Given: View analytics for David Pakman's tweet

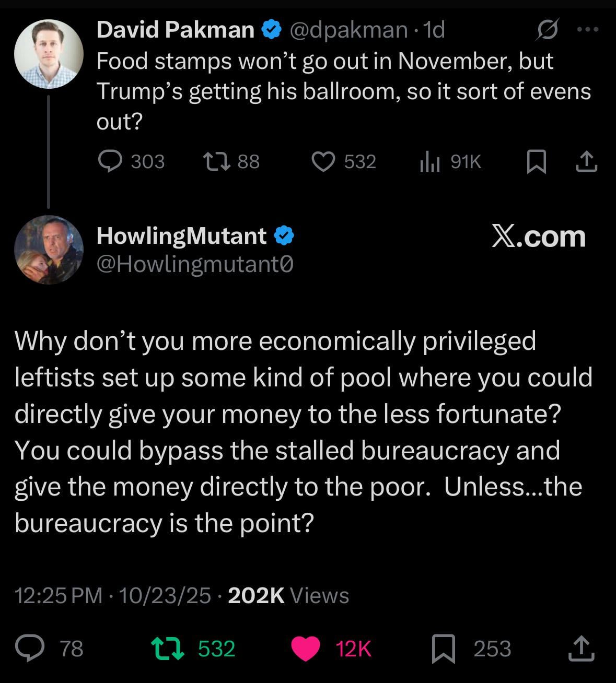Looking at the screenshot, I should pos(429,162).
